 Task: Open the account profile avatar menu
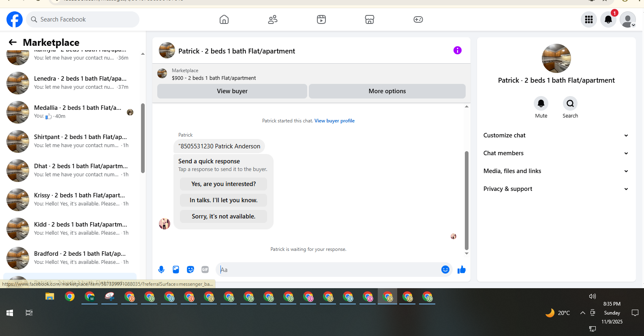coord(628,19)
